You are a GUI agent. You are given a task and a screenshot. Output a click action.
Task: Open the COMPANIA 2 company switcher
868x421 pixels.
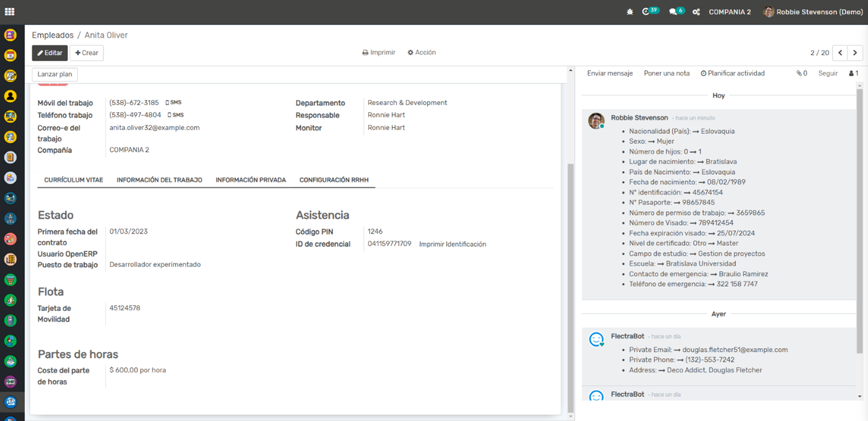(x=730, y=12)
